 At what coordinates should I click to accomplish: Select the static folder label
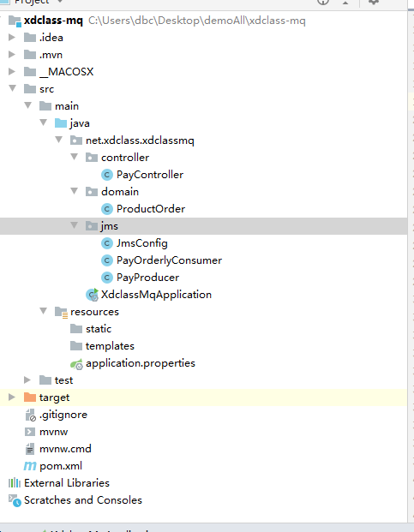coord(99,329)
